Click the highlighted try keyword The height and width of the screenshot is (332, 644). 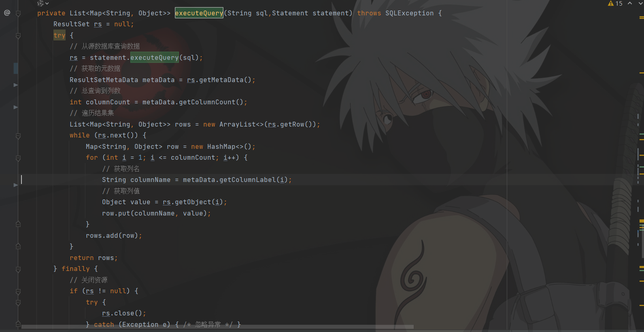point(60,35)
